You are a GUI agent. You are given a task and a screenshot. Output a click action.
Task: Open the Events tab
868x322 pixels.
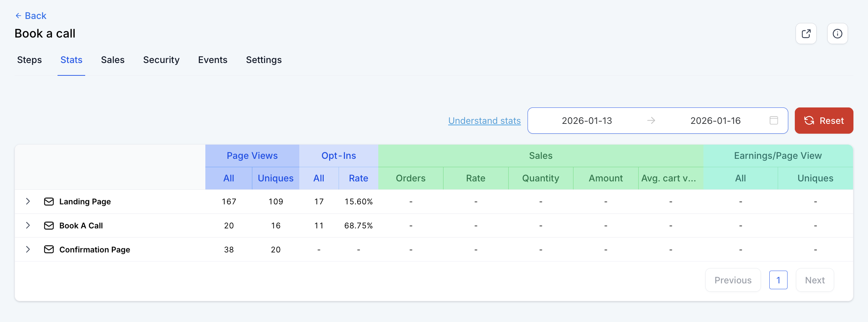(x=213, y=60)
